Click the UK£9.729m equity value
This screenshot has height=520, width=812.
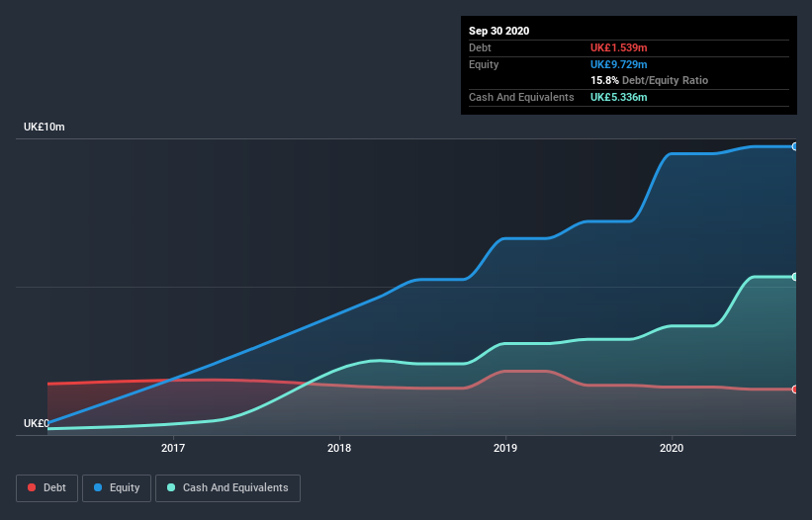click(619, 64)
